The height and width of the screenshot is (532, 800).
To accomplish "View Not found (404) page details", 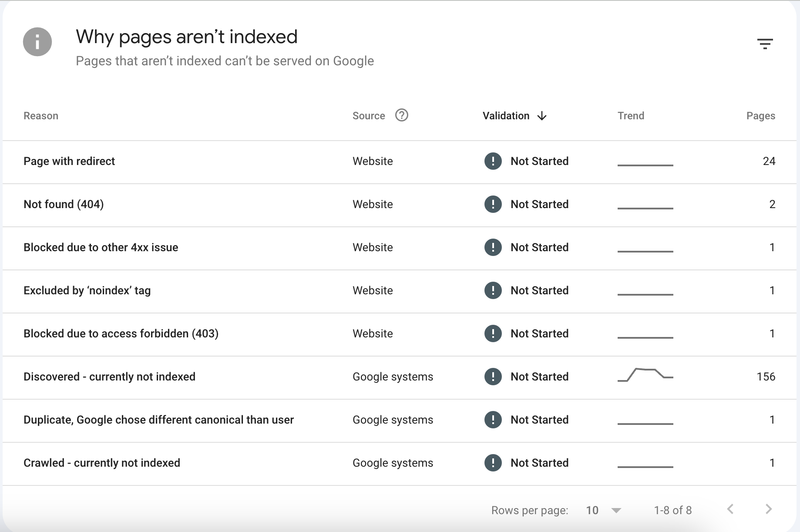I will pyautogui.click(x=64, y=204).
